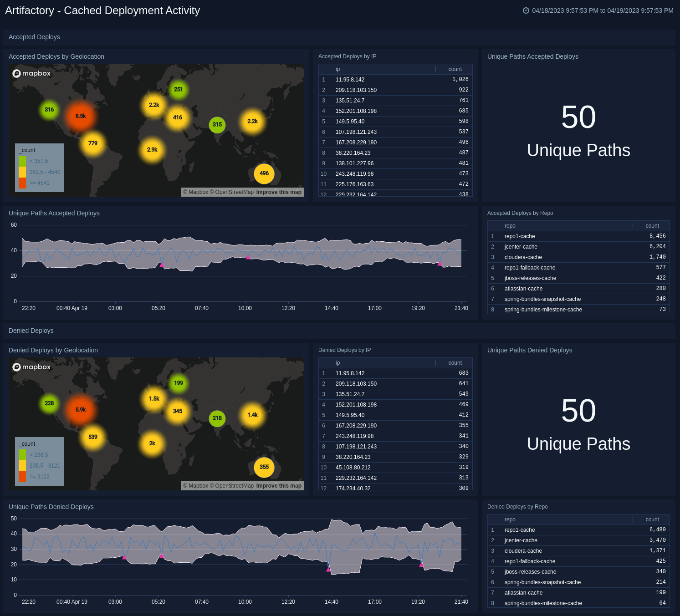Image resolution: width=680 pixels, height=616 pixels.
Task: Click the 5.9k red cluster on Denied map
Action: point(81,410)
